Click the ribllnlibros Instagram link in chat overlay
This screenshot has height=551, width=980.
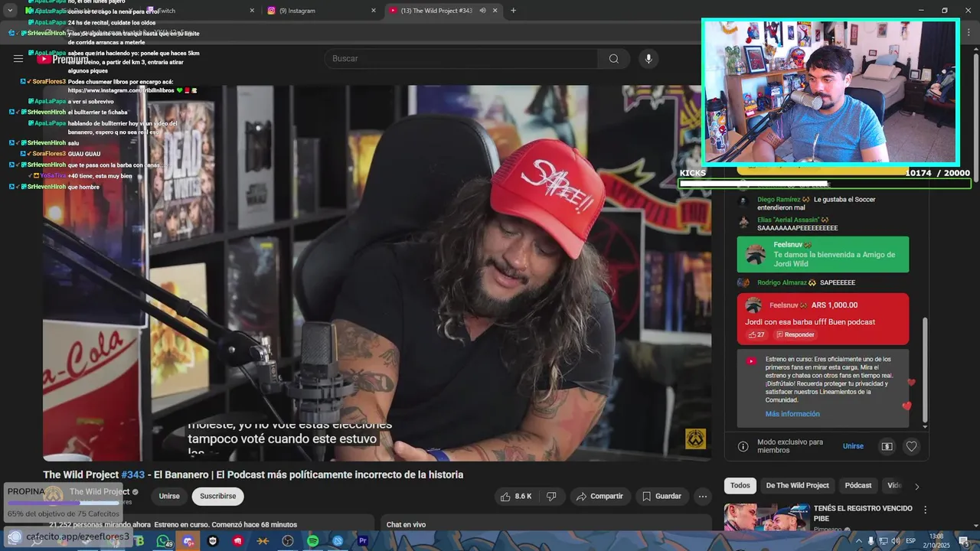pyautogui.click(x=121, y=90)
